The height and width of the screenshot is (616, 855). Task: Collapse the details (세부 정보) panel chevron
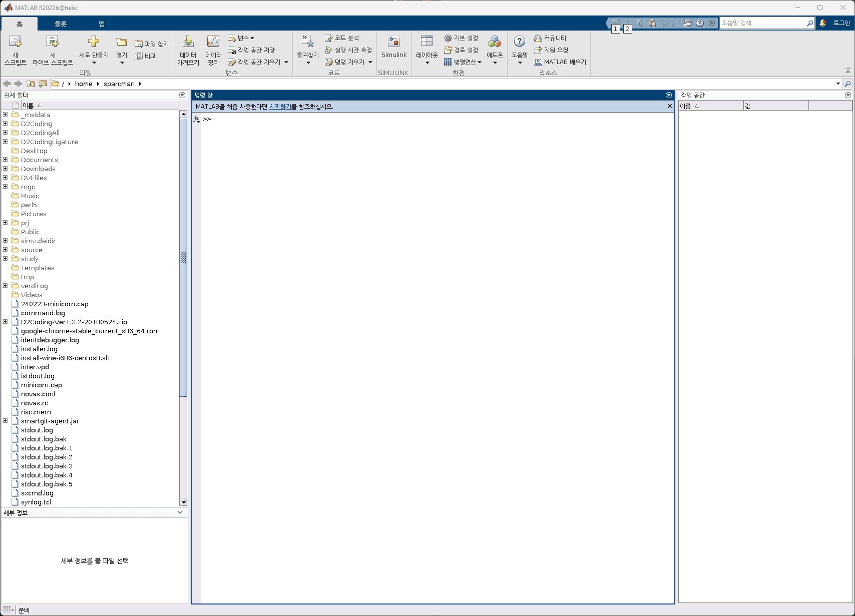pos(180,512)
